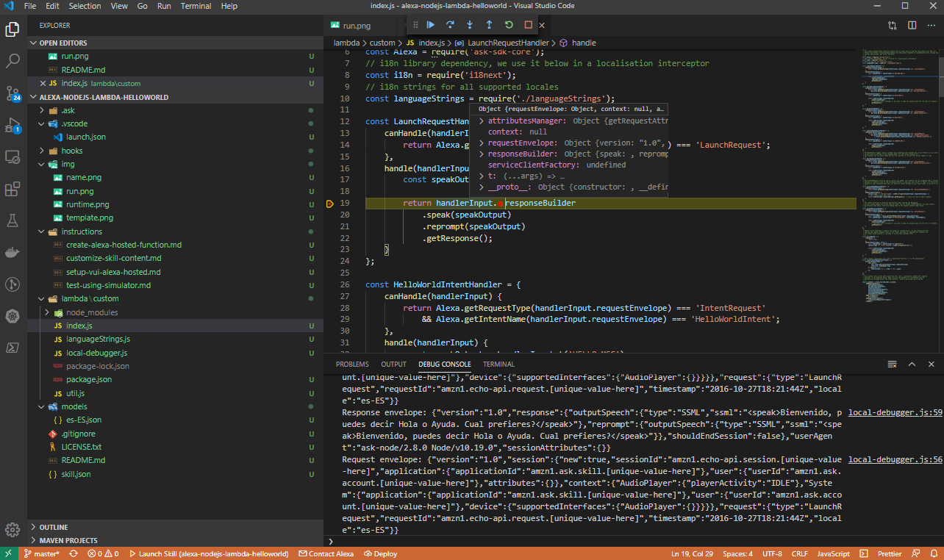Open the Manage gear icon
The width and height of the screenshot is (944, 560).
12,529
